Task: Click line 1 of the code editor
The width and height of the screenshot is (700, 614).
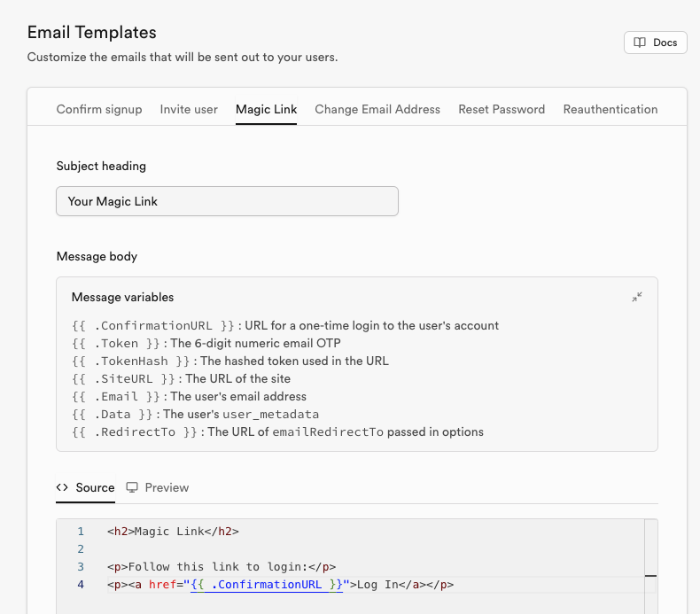Action: [x=174, y=532]
